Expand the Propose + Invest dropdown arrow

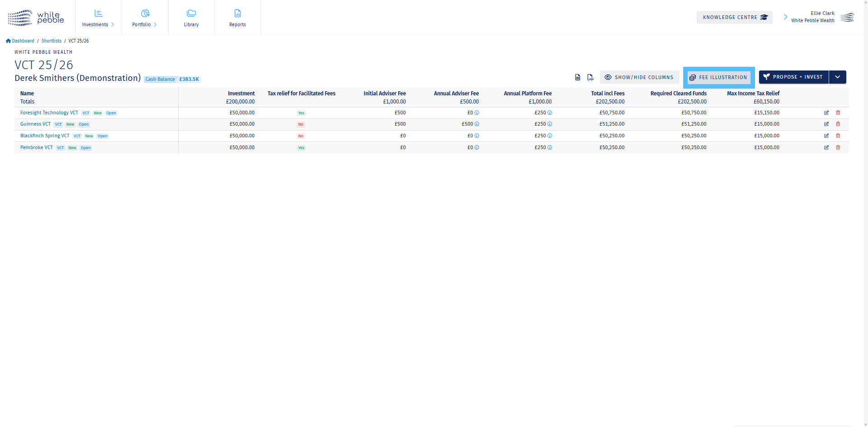click(837, 77)
